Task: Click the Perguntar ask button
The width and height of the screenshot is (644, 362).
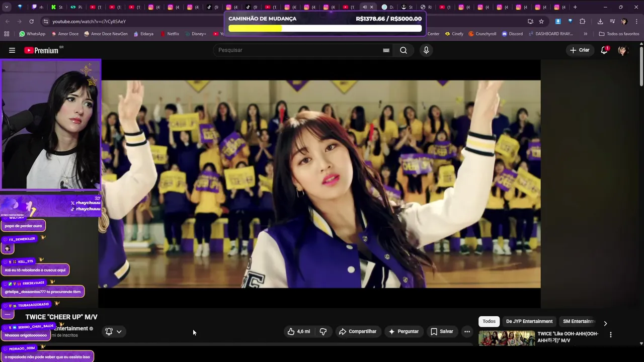Action: point(404,331)
